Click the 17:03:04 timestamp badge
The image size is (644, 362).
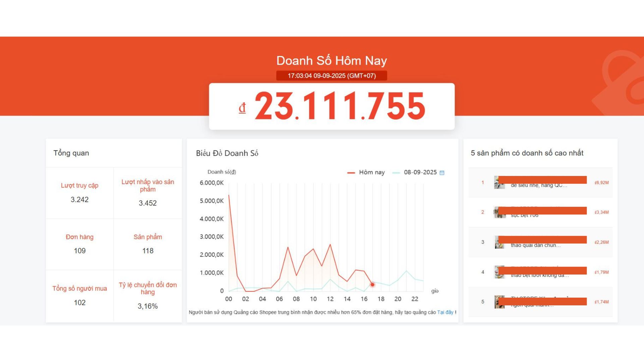click(331, 76)
